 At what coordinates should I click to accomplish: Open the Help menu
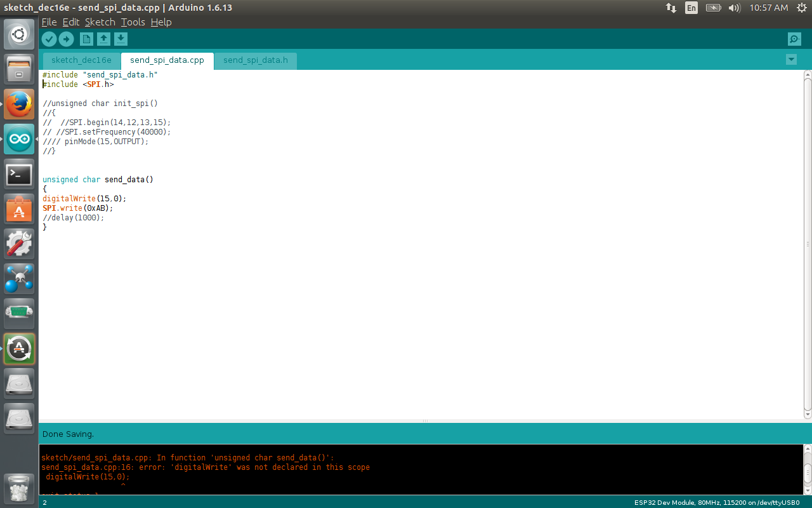tap(161, 22)
